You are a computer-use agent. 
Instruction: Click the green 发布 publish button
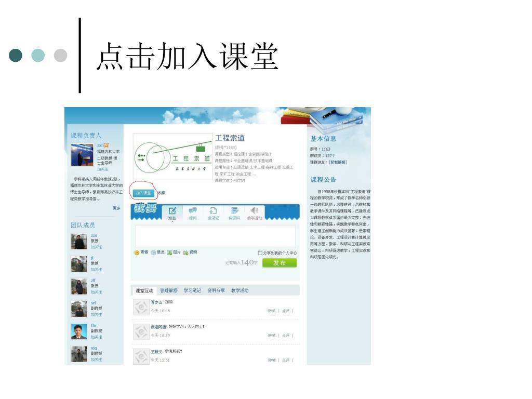280,263
